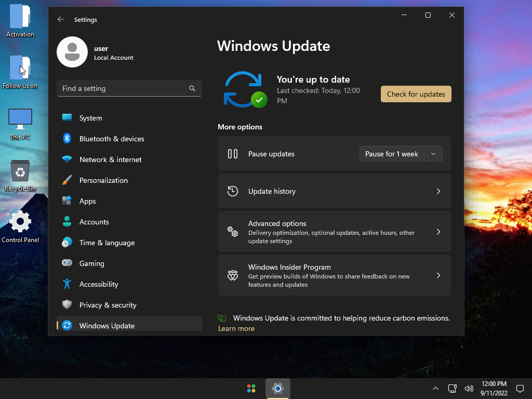
Task: Click the Settings gear on taskbar
Action: point(278,389)
